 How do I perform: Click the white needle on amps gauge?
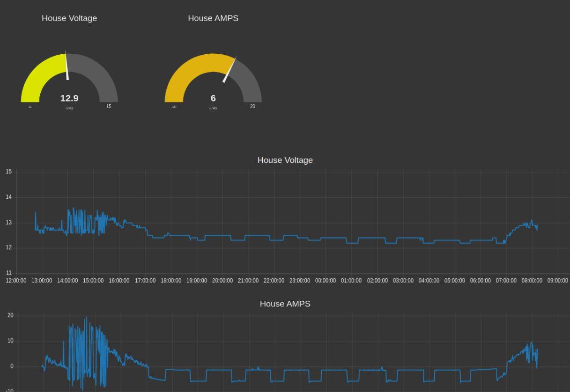(229, 70)
